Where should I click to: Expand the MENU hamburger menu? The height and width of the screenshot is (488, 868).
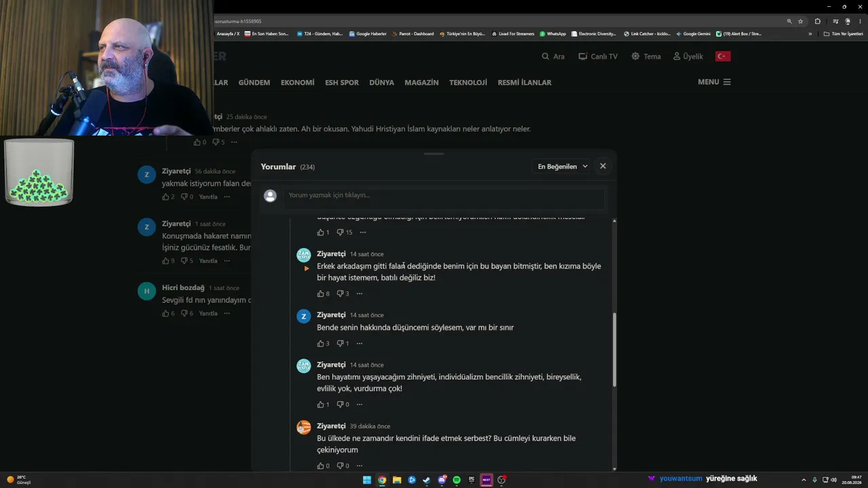tap(714, 82)
